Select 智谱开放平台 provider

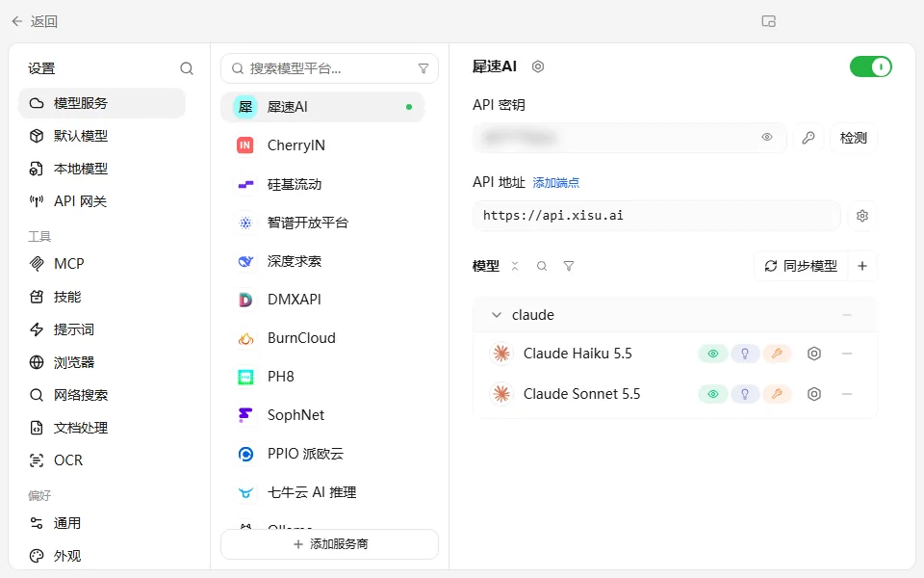click(323, 223)
